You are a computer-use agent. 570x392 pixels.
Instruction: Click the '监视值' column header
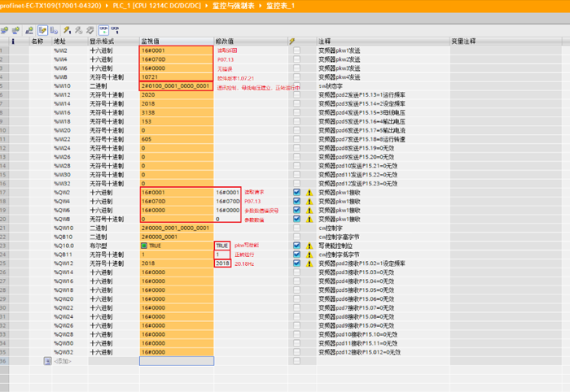pos(150,41)
